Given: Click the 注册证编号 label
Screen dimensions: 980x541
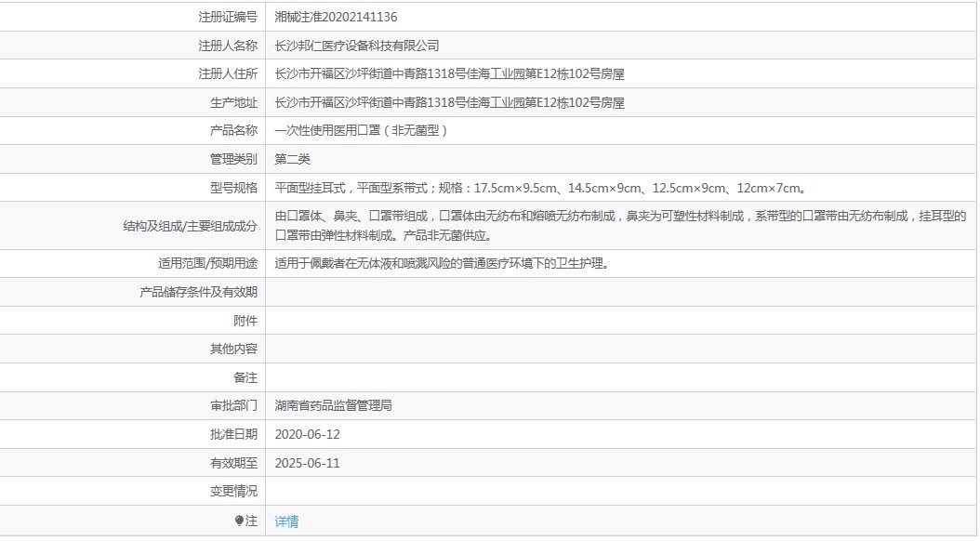Looking at the screenshot, I should point(228,17).
